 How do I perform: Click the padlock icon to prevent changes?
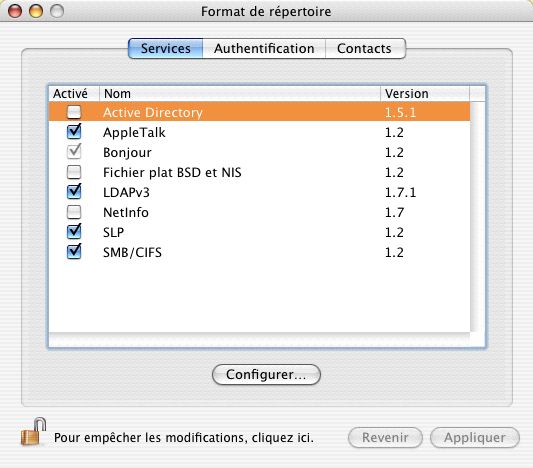[33, 432]
